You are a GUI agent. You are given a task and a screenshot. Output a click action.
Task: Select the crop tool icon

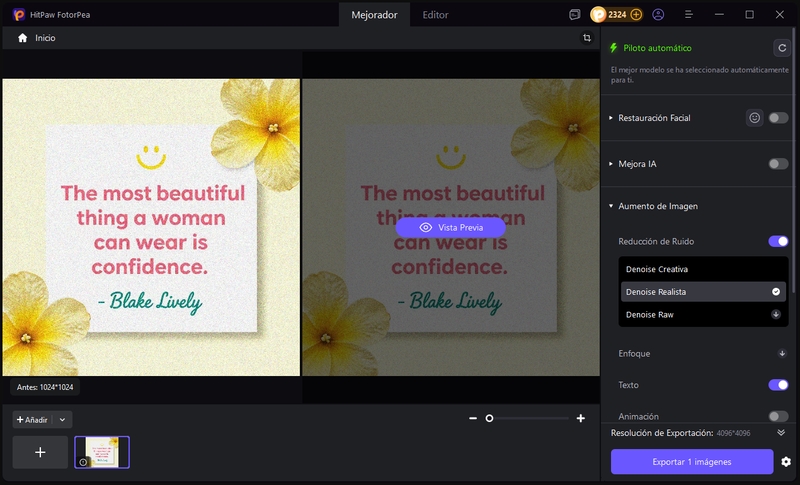tap(587, 38)
